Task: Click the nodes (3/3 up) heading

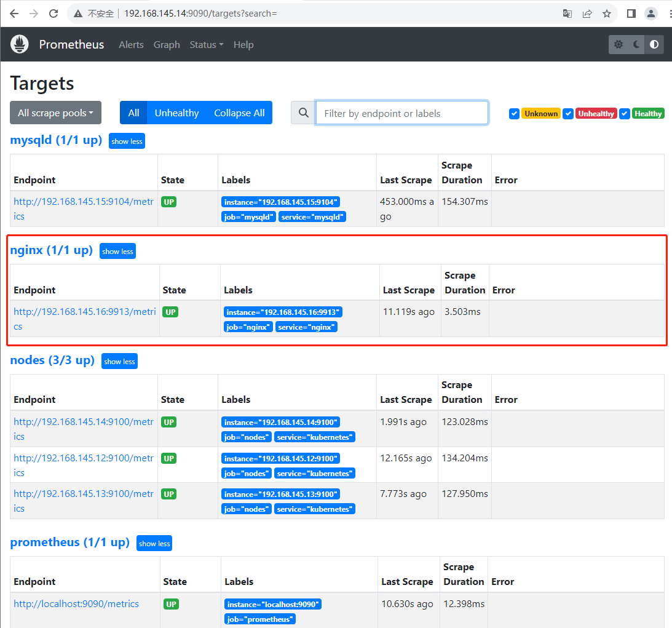Action: pos(52,360)
